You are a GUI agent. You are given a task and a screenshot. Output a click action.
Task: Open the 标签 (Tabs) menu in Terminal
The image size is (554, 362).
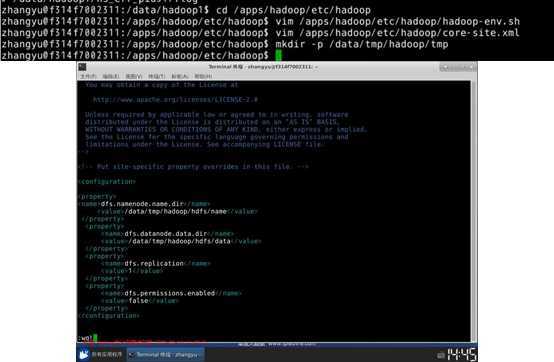click(179, 76)
